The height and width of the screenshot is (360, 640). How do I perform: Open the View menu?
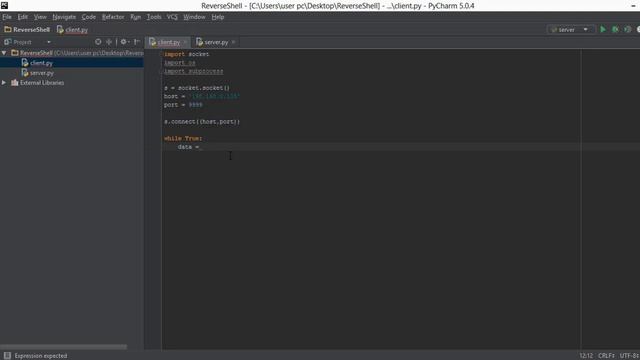(40, 17)
